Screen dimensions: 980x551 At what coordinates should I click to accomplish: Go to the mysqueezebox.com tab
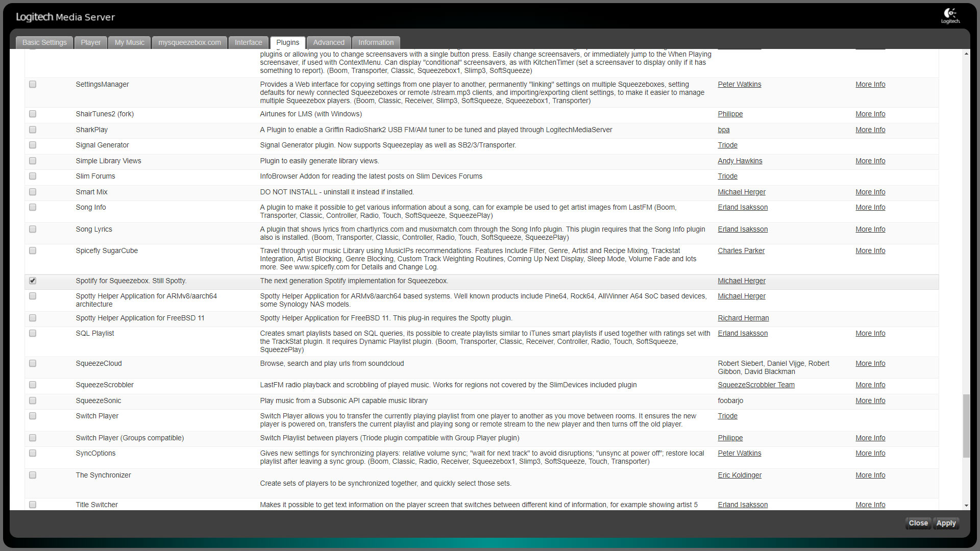189,42
